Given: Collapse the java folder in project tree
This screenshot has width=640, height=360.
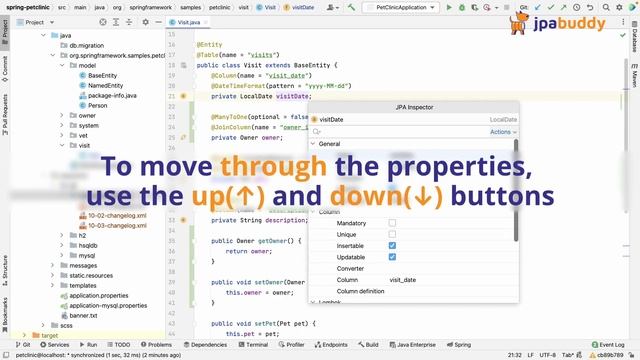Looking at the screenshot, I should click(x=43, y=36).
